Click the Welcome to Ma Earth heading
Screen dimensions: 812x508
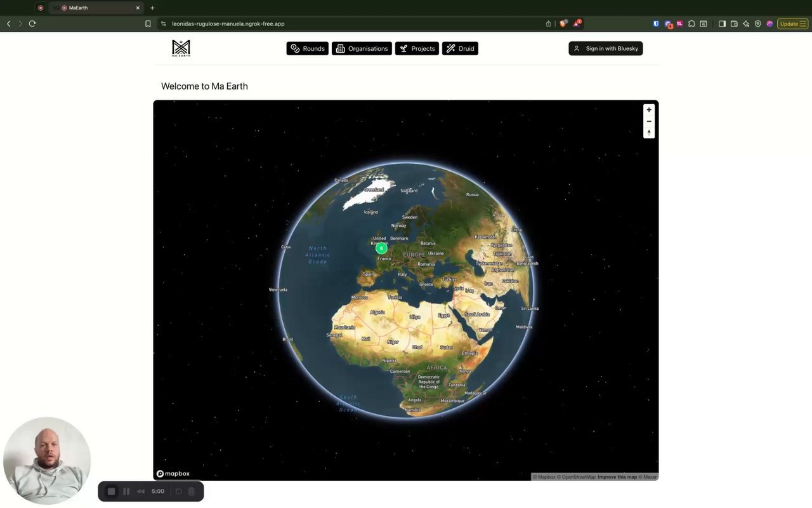204,86
